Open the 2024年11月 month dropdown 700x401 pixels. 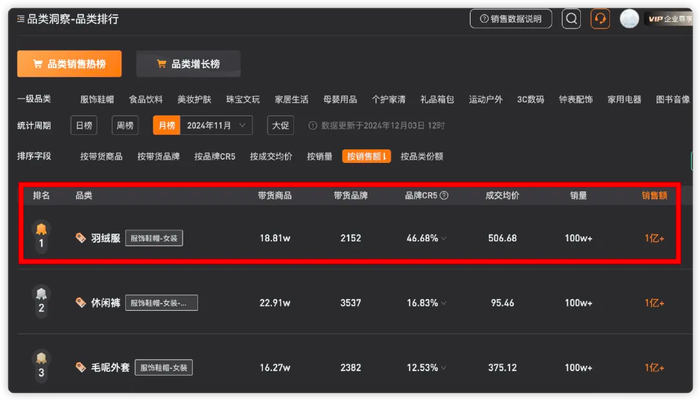pyautogui.click(x=217, y=125)
